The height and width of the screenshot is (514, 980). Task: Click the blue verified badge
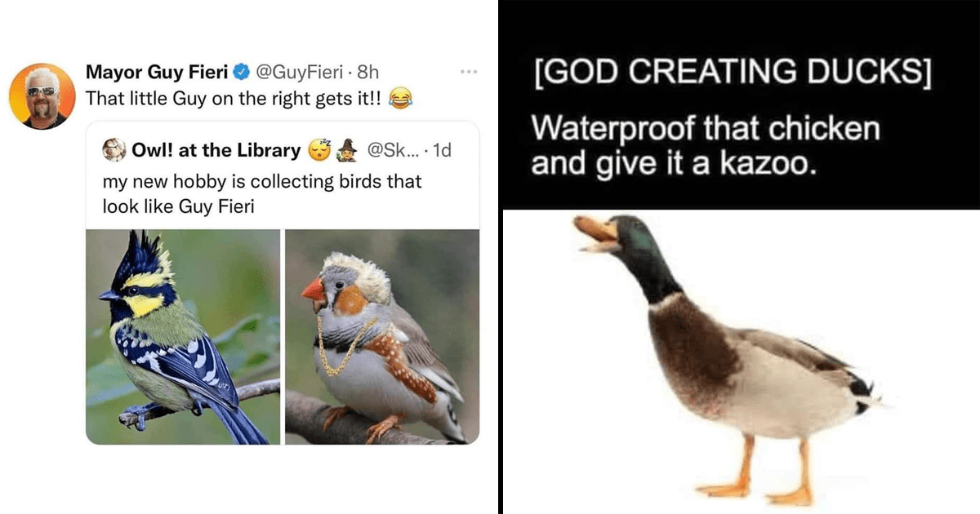242,73
